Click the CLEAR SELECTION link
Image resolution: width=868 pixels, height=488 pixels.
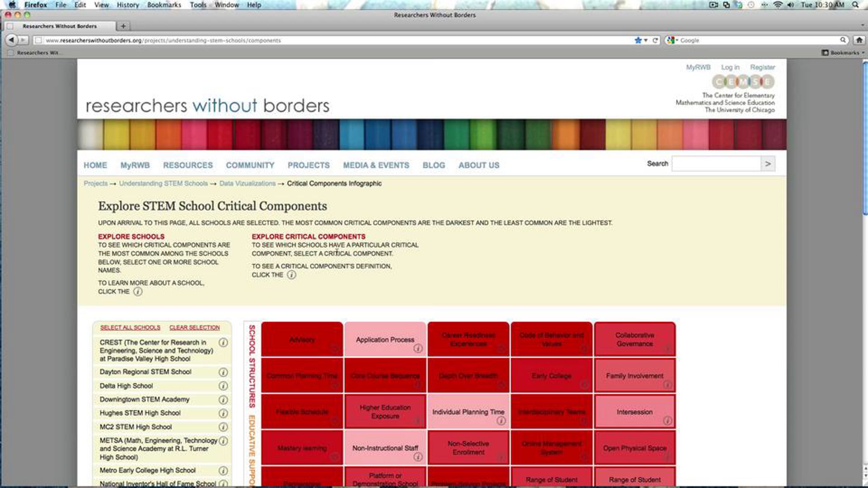pyautogui.click(x=195, y=328)
